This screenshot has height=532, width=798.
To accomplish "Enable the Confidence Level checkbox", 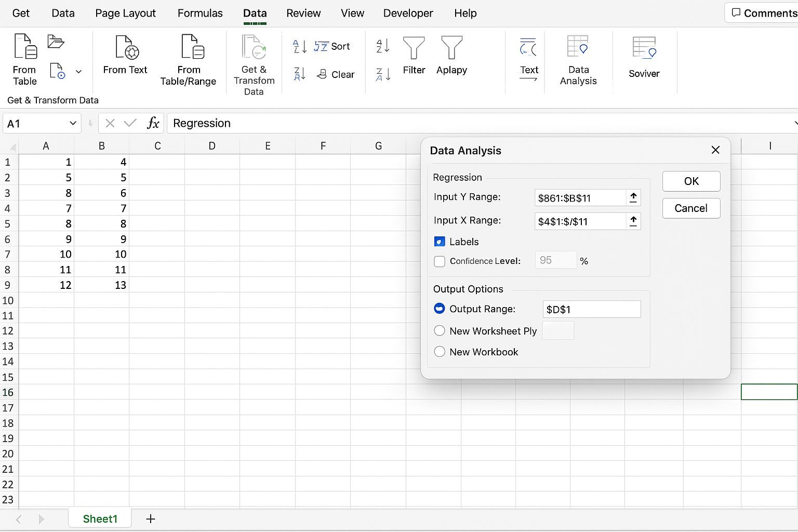I will click(440, 261).
